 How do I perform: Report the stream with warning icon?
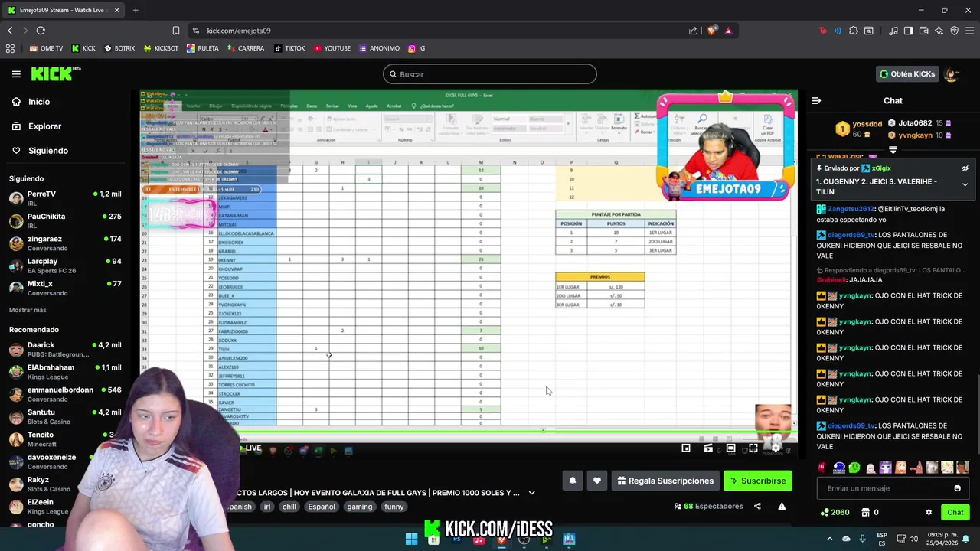pyautogui.click(x=782, y=506)
